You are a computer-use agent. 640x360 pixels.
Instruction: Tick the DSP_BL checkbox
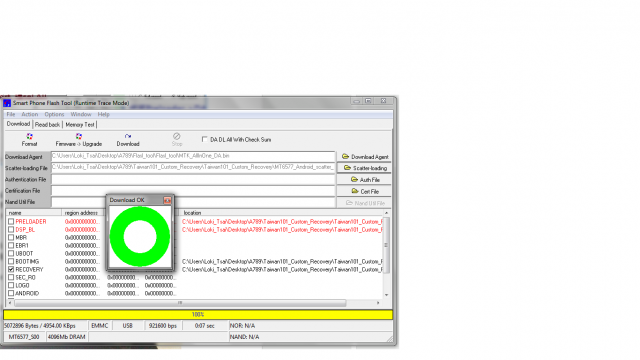pyautogui.click(x=11, y=229)
